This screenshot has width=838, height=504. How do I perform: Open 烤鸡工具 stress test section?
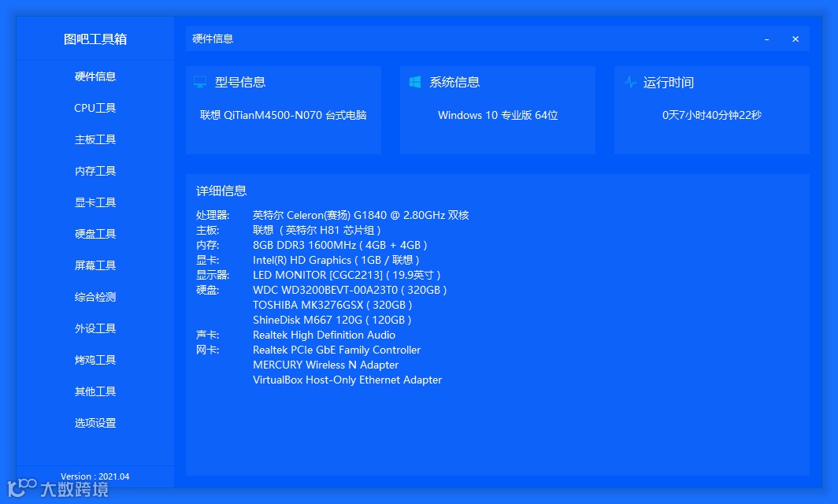[x=95, y=360]
